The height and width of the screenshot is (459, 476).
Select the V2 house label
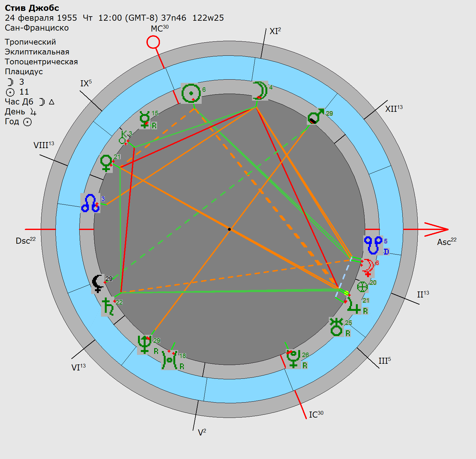[202, 432]
